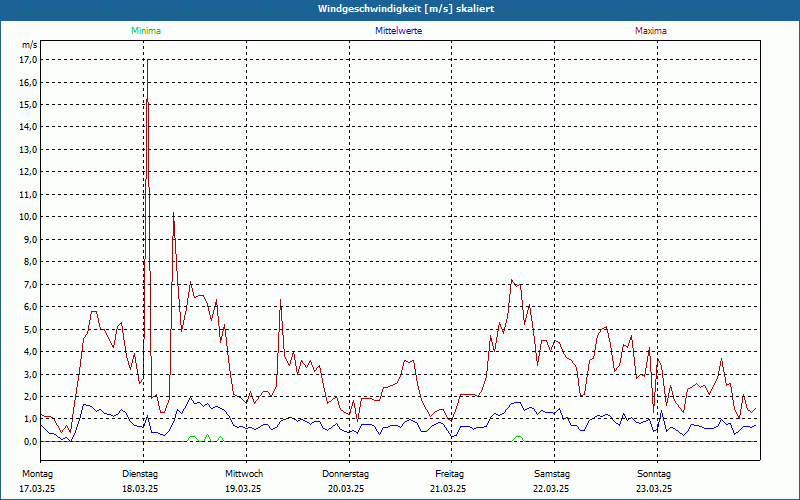Click the "Mittwoch" day label
800x500 pixels.
244,474
